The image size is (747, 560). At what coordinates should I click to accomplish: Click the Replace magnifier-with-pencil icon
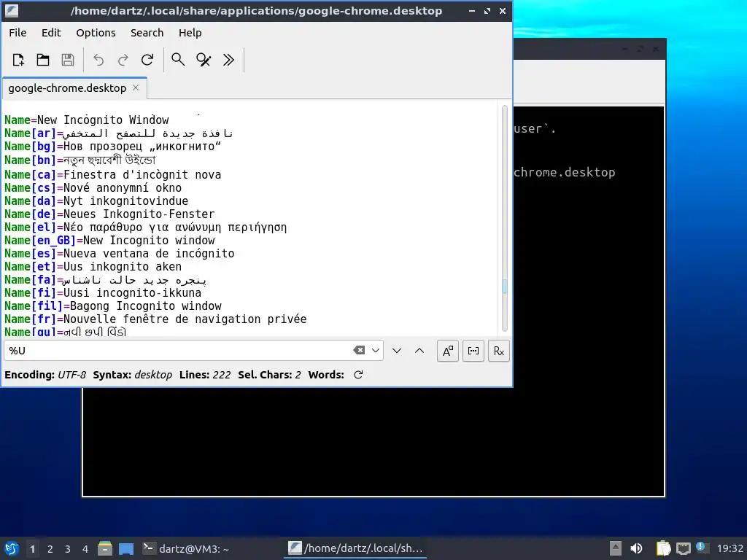click(x=204, y=60)
